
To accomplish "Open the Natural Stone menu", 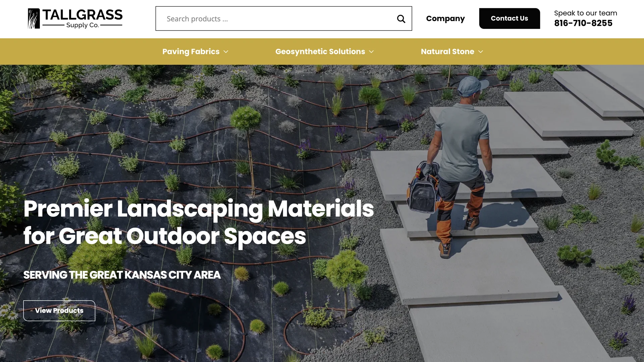I will (447, 52).
